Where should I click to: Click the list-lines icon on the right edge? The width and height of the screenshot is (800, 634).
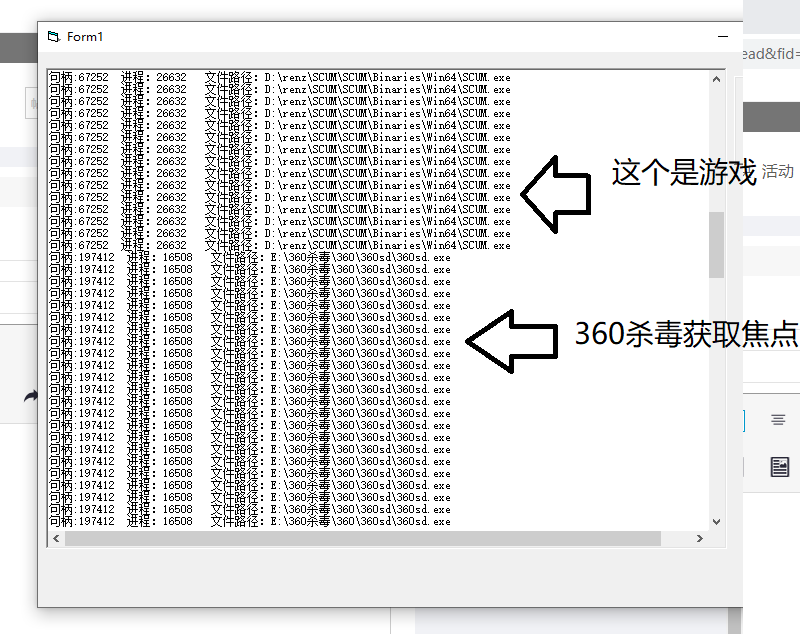point(780,420)
